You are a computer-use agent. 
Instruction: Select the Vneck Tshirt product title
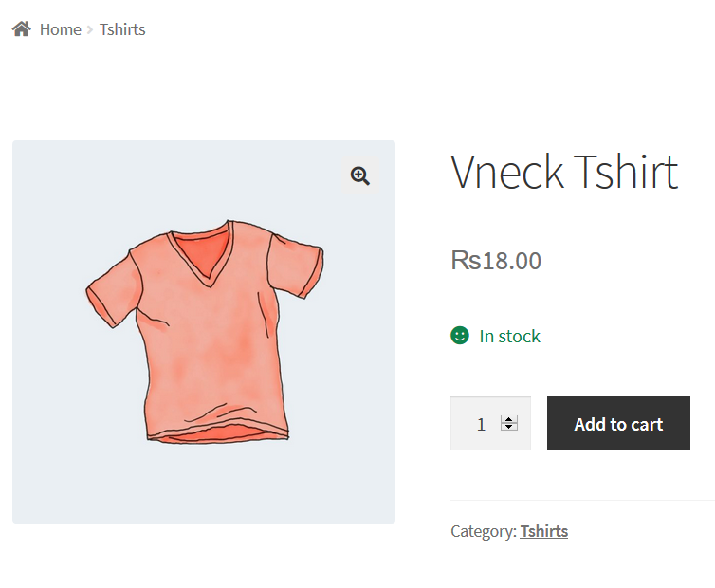564,172
